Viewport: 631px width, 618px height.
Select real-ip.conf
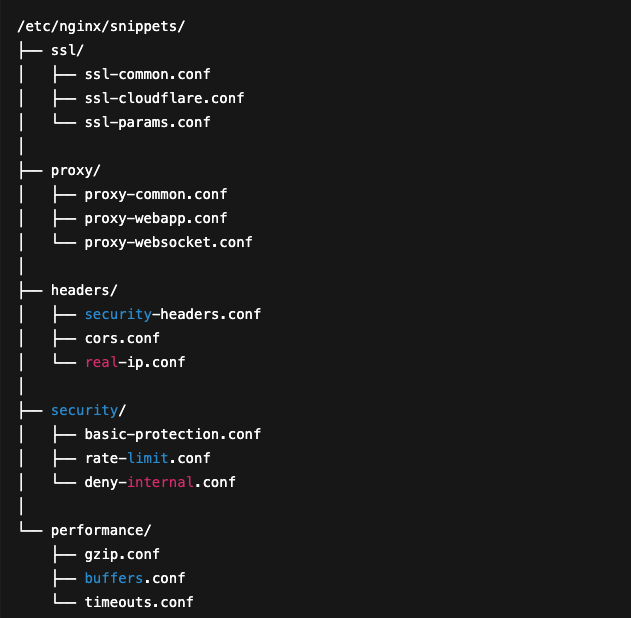tap(135, 362)
